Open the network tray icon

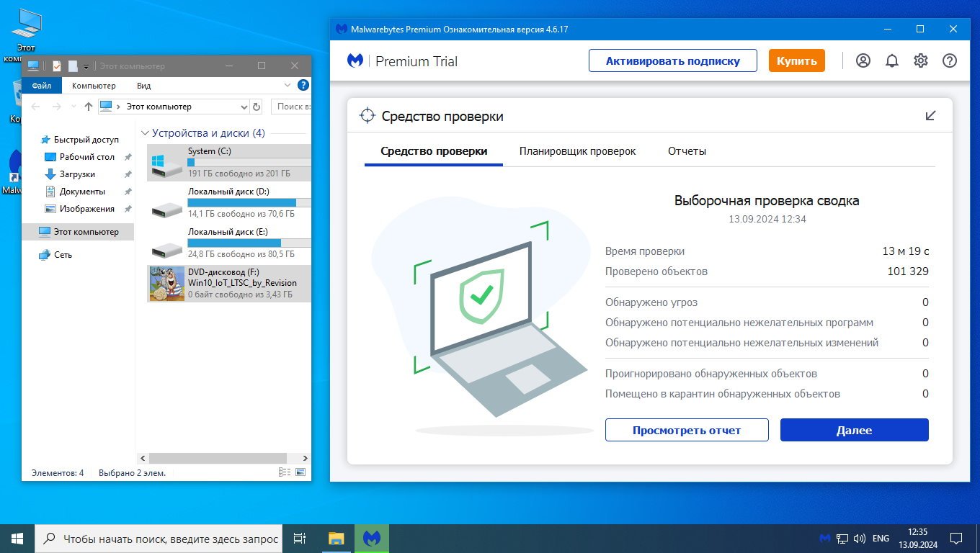click(842, 538)
